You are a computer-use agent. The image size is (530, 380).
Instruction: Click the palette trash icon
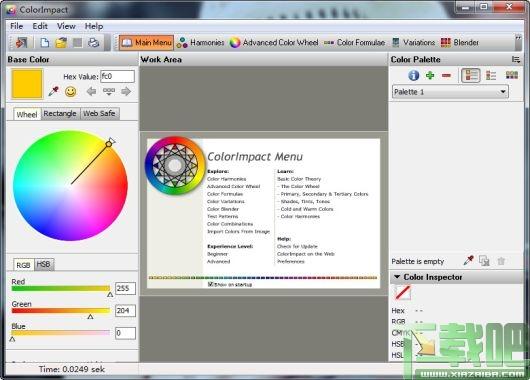(501, 261)
